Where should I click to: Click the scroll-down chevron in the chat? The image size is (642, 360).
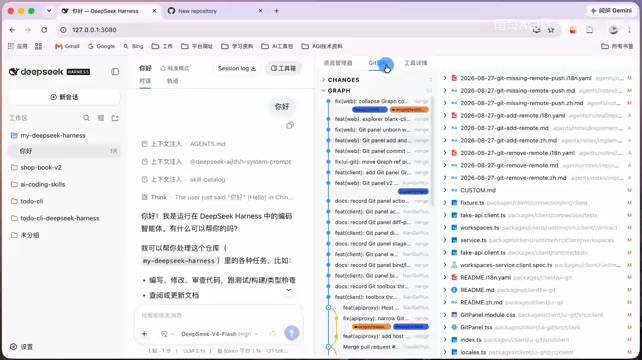(x=289, y=290)
